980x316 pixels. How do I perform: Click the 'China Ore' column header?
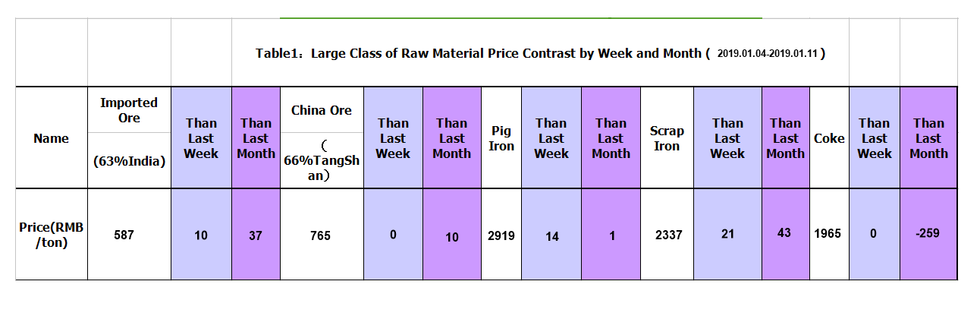point(322,110)
